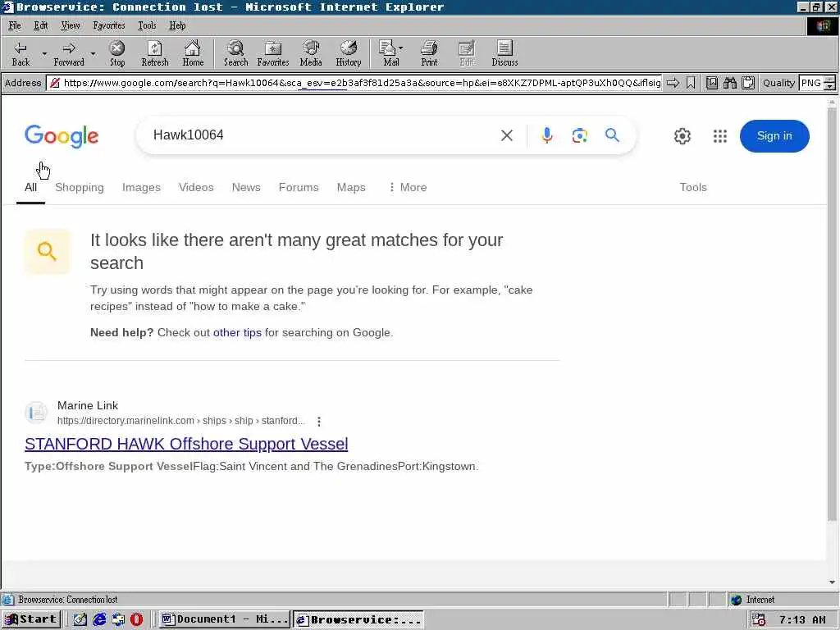Open the Tools menu in the menu bar
Image resolution: width=840 pixels, height=630 pixels.
[x=147, y=25]
